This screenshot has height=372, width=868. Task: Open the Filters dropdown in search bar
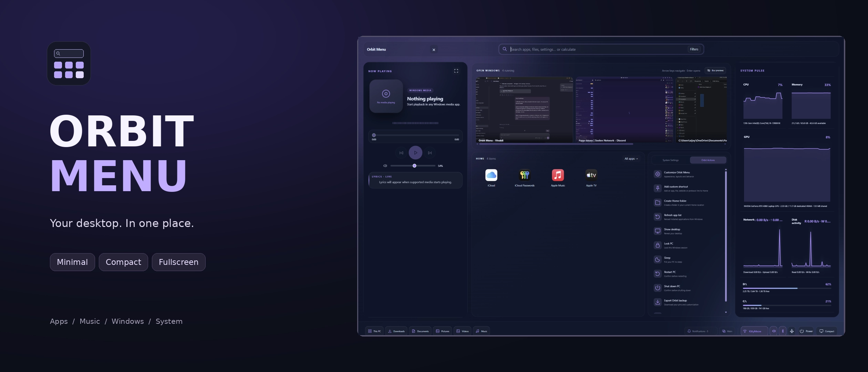coord(694,49)
